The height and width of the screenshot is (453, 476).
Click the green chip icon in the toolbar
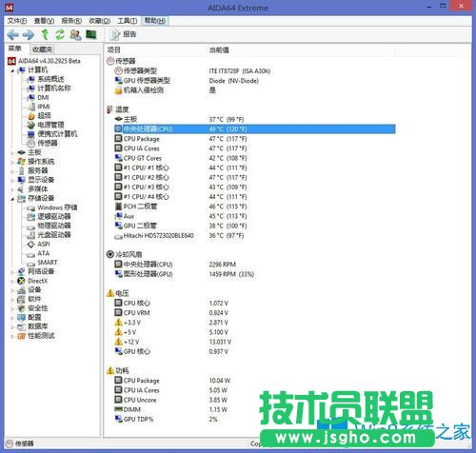coord(91,34)
